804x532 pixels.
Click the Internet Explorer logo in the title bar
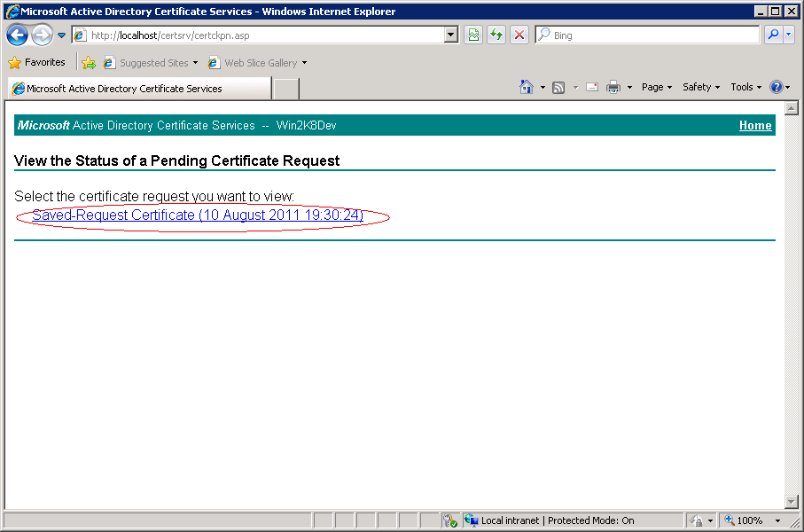click(12, 12)
